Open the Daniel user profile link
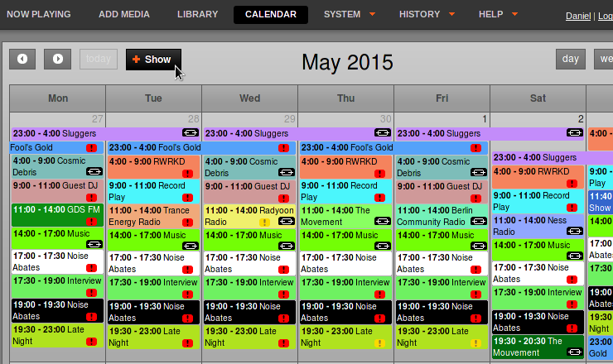The width and height of the screenshot is (613, 364). coord(578,16)
